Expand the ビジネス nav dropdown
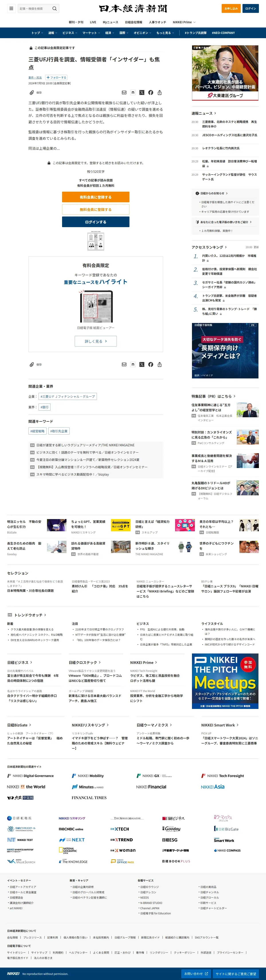Image resolution: width=266 pixels, height=980 pixels. [70, 33]
